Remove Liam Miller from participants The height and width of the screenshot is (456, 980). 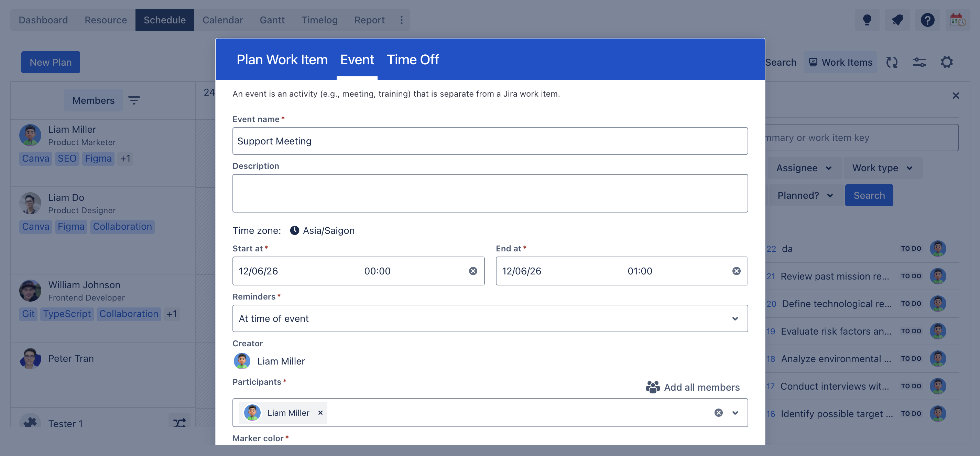click(320, 413)
